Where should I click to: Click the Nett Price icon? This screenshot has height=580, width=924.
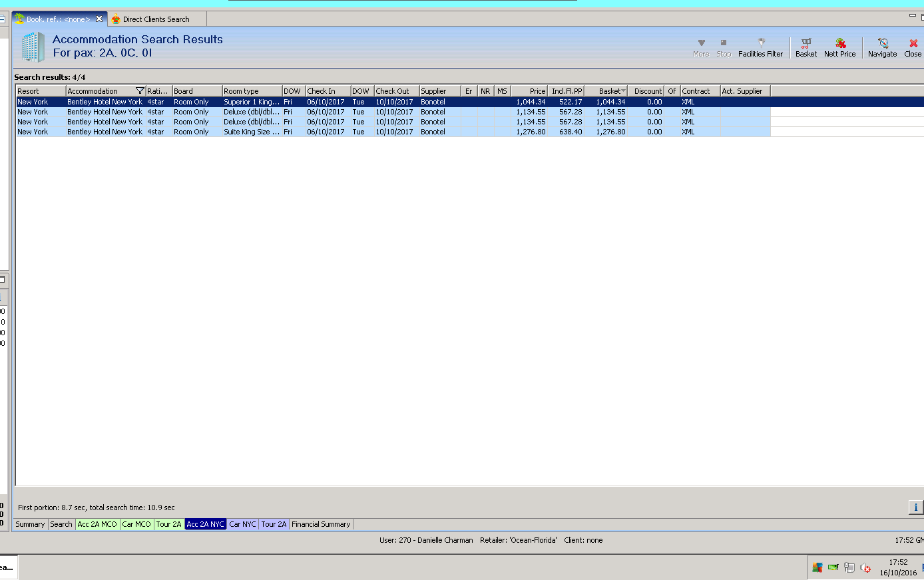839,47
